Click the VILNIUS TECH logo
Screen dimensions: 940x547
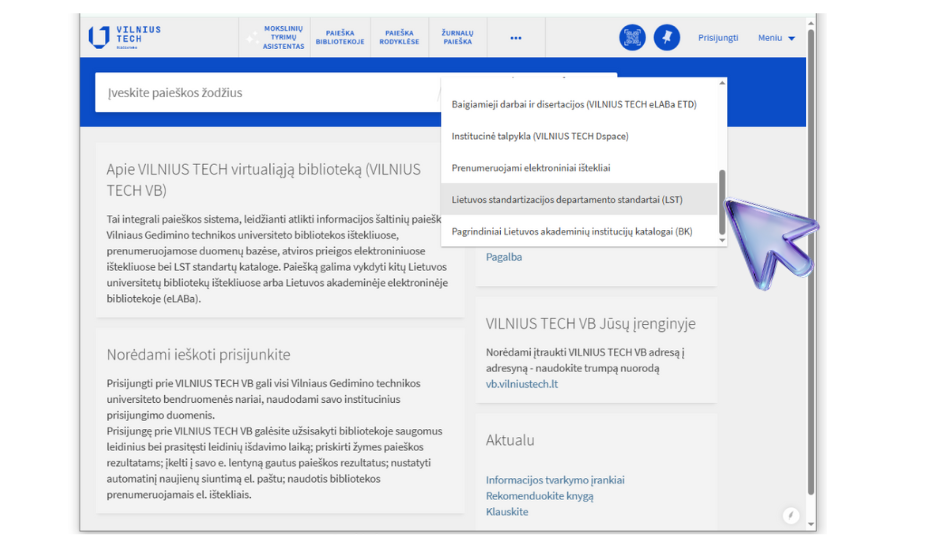[125, 37]
